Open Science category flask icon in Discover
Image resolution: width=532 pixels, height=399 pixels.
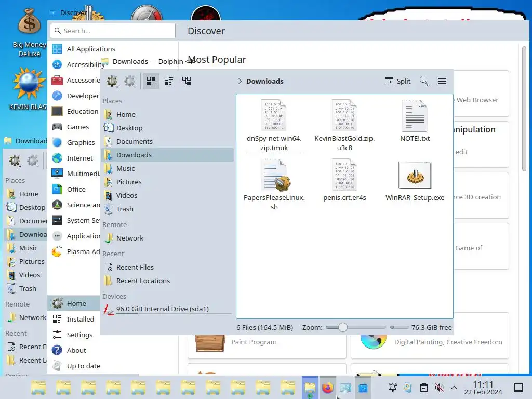click(57, 205)
